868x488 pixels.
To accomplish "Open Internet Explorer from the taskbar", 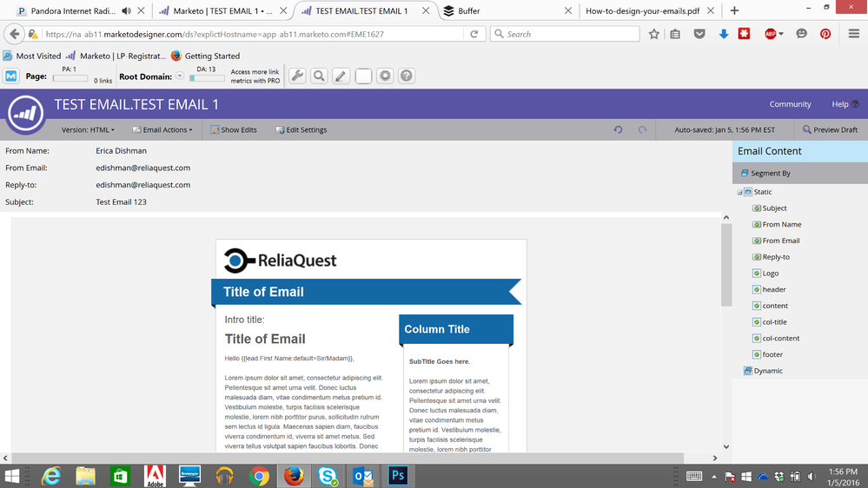I will [51, 475].
